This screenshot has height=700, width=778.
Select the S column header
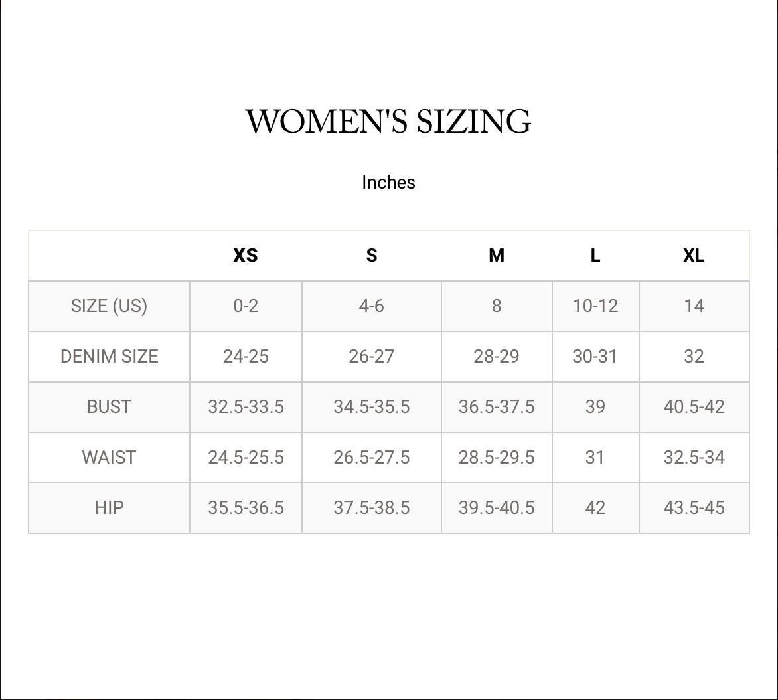(372, 256)
